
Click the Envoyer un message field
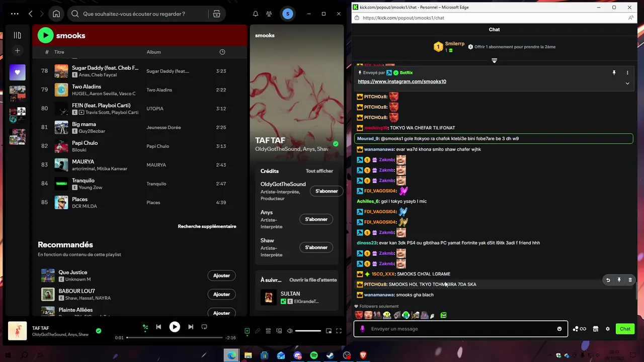[x=460, y=329]
